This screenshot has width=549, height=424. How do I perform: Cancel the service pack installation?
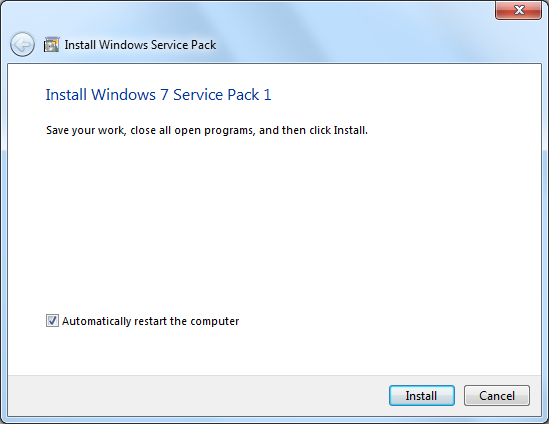pos(496,396)
